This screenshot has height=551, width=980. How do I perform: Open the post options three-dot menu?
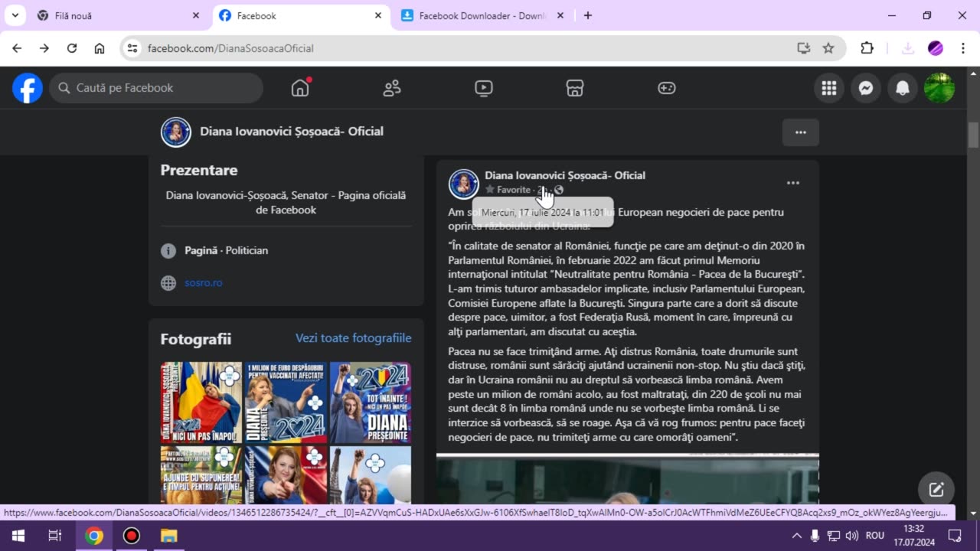pyautogui.click(x=793, y=183)
